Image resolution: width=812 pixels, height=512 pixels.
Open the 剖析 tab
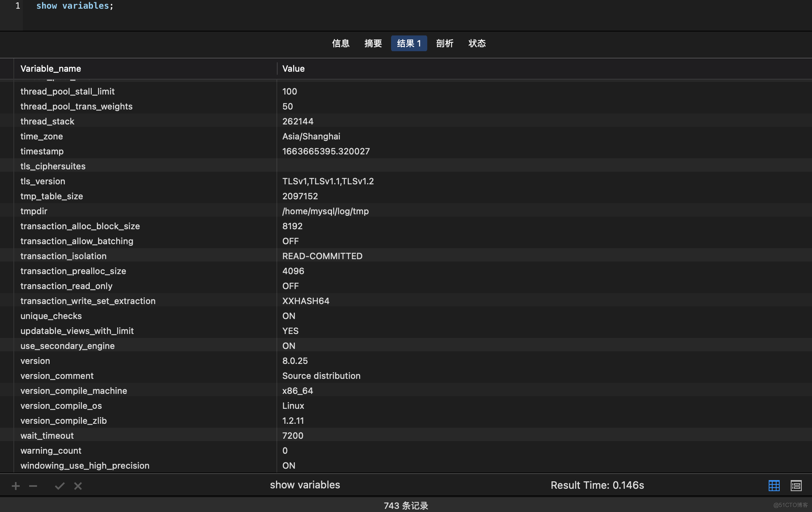[445, 43]
